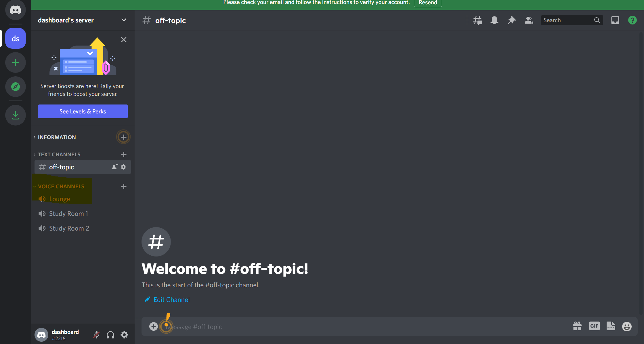Toggle deafen status at bottom left
Screen dimensions: 644x344
pos(110,335)
